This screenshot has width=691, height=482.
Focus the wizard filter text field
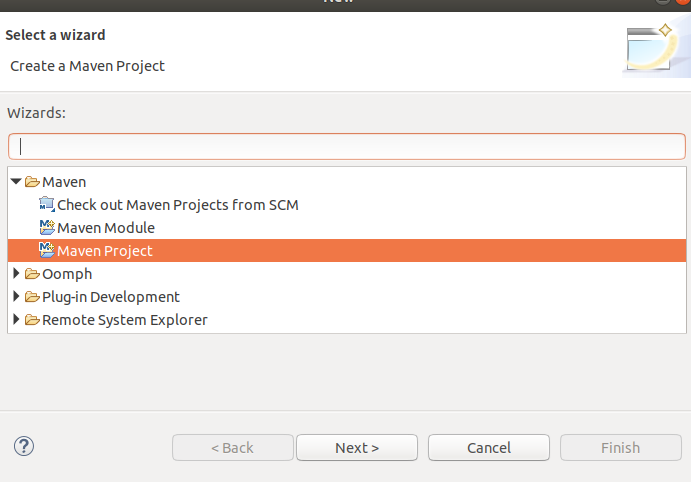click(x=346, y=146)
